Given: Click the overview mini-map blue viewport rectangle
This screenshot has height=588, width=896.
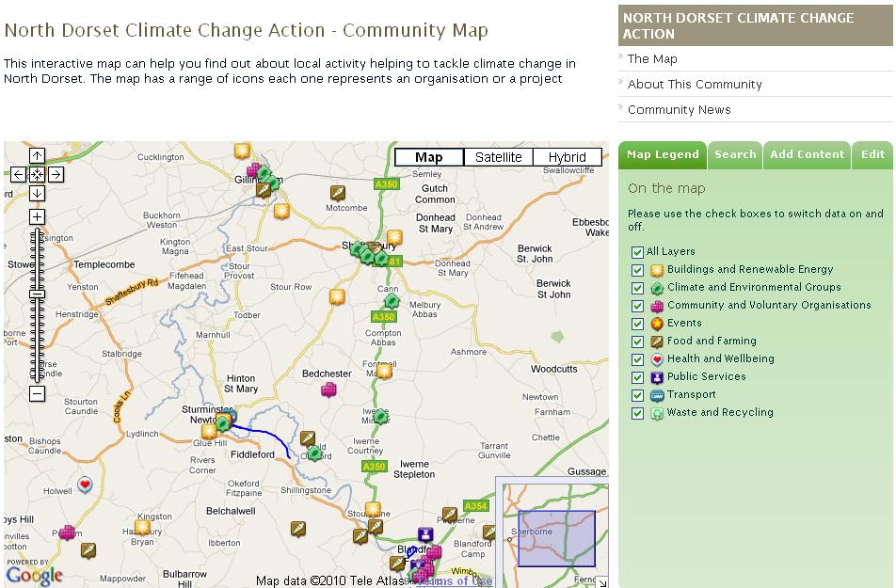Looking at the screenshot, I should coord(556,538).
